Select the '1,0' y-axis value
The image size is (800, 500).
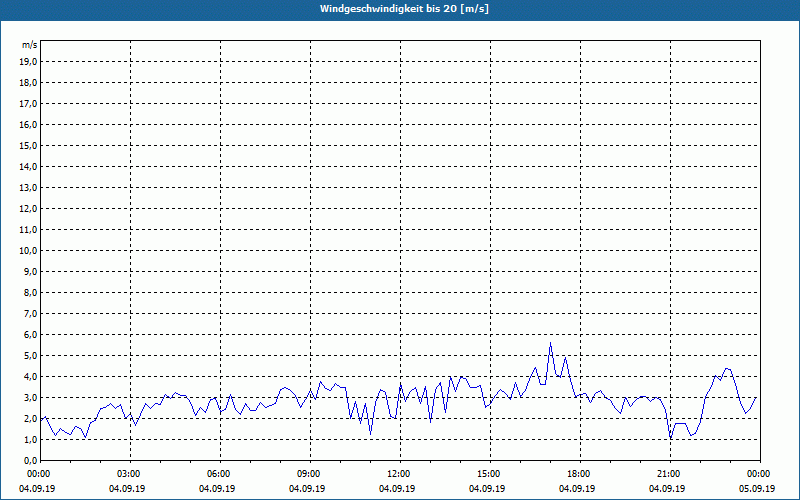coord(31,439)
